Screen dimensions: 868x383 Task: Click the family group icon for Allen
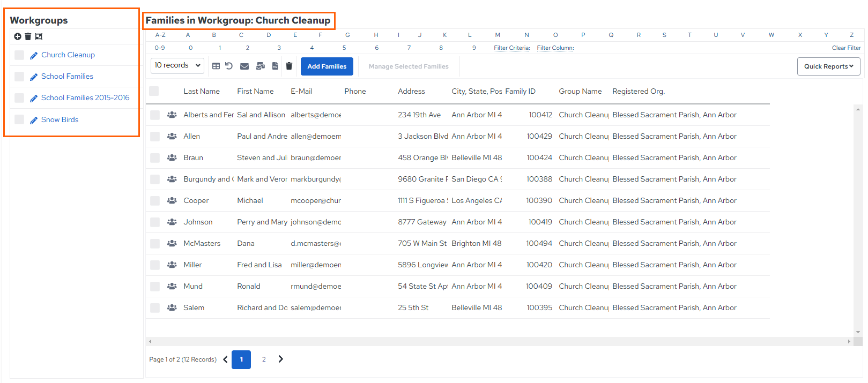pyautogui.click(x=172, y=136)
